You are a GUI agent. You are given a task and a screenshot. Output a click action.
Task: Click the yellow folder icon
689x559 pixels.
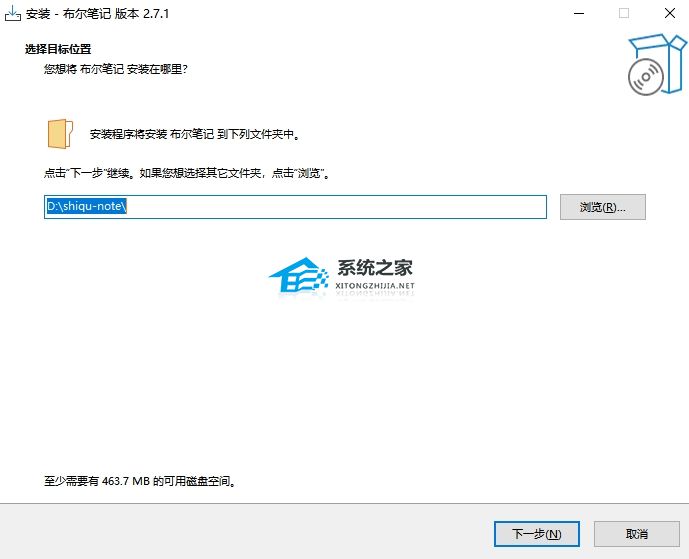[60, 134]
